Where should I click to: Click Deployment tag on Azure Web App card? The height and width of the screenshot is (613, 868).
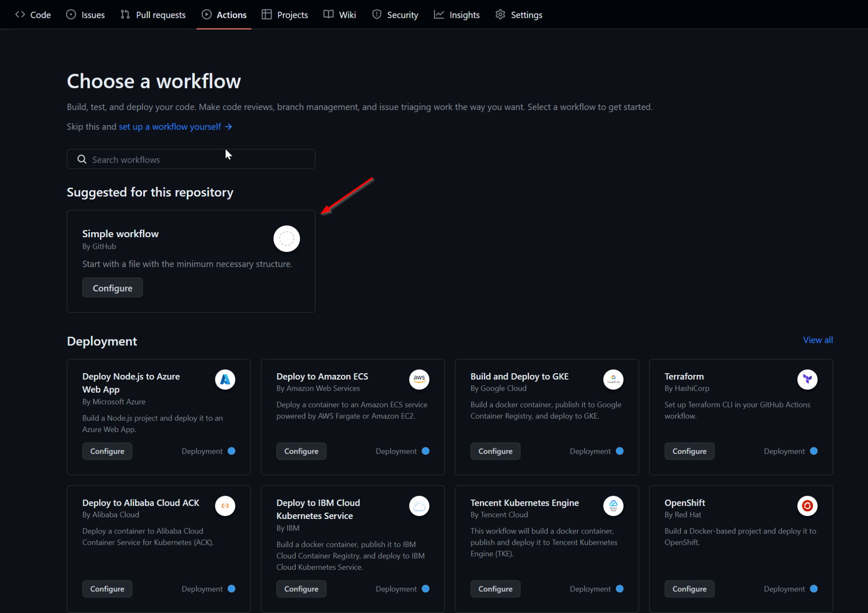click(x=209, y=451)
